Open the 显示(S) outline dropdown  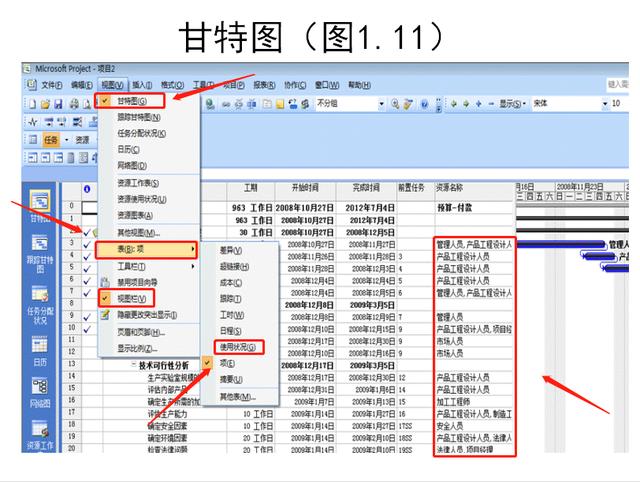click(513, 104)
